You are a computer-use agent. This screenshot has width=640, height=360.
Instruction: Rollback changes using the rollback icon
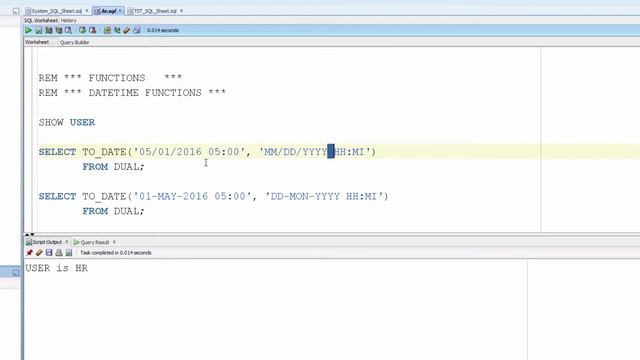pos(93,30)
